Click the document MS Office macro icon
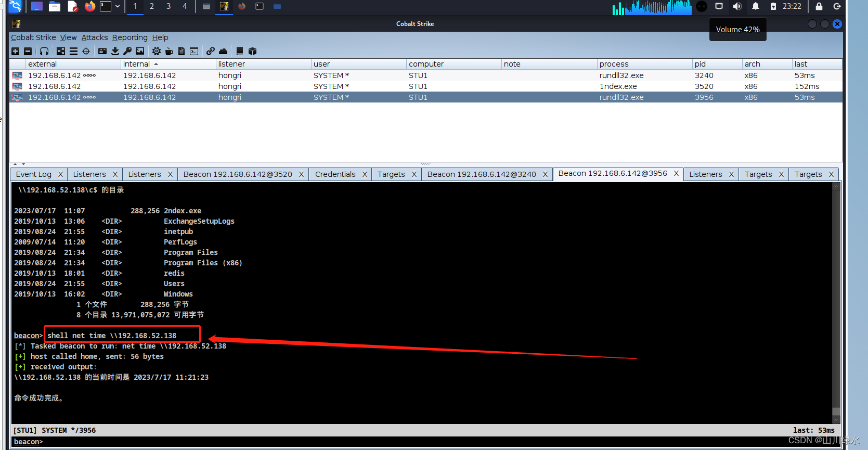 coord(182,51)
